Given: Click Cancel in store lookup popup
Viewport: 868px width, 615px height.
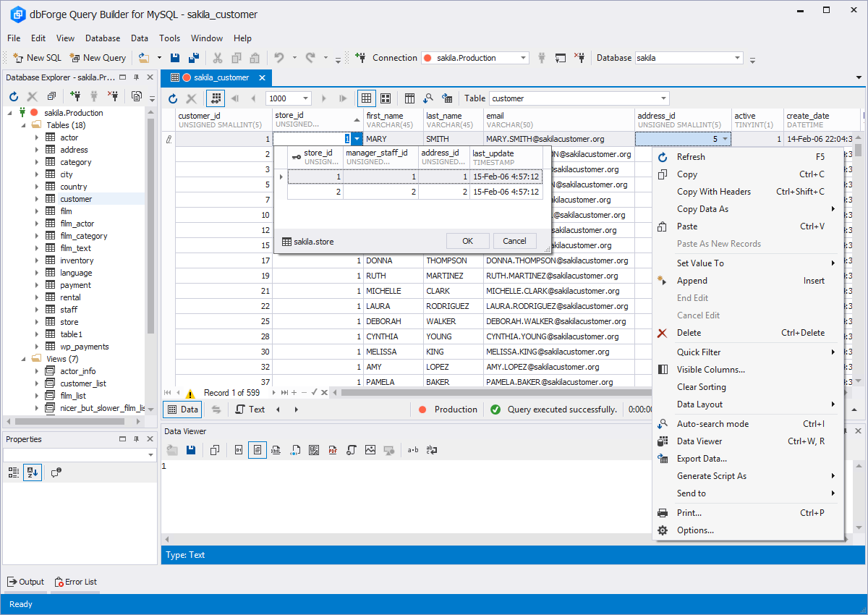Looking at the screenshot, I should click(x=514, y=241).
